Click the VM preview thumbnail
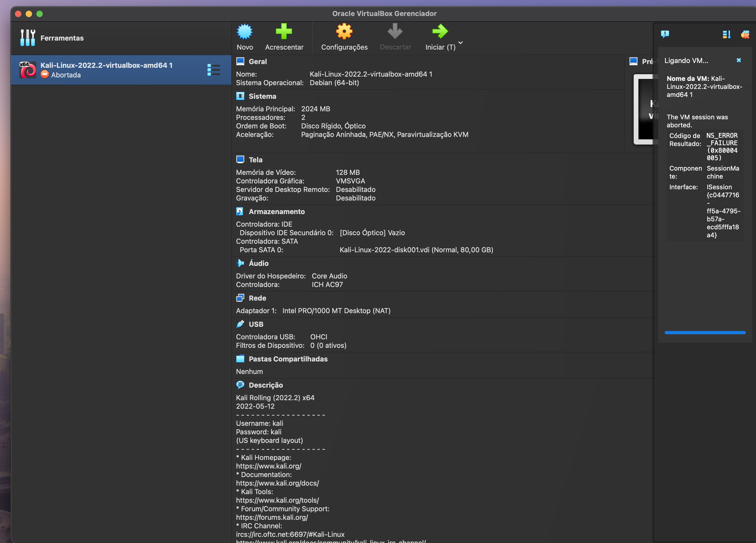The width and height of the screenshot is (756, 543). click(646, 109)
